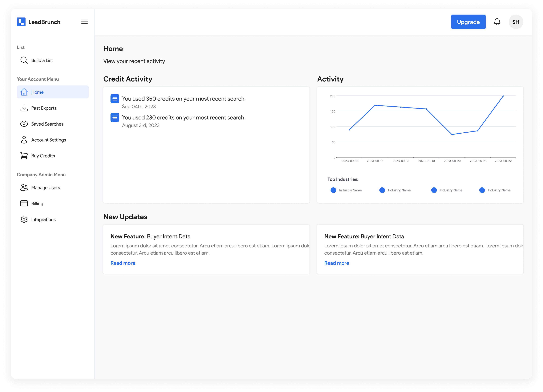Open the SH user avatar menu

click(516, 22)
